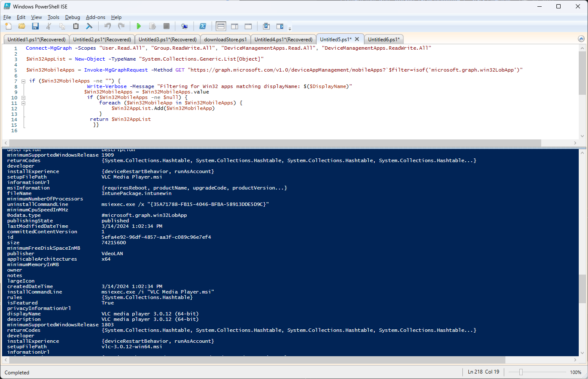
Task: Open the New Remote PowerShell Tab icon
Action: 184,26
